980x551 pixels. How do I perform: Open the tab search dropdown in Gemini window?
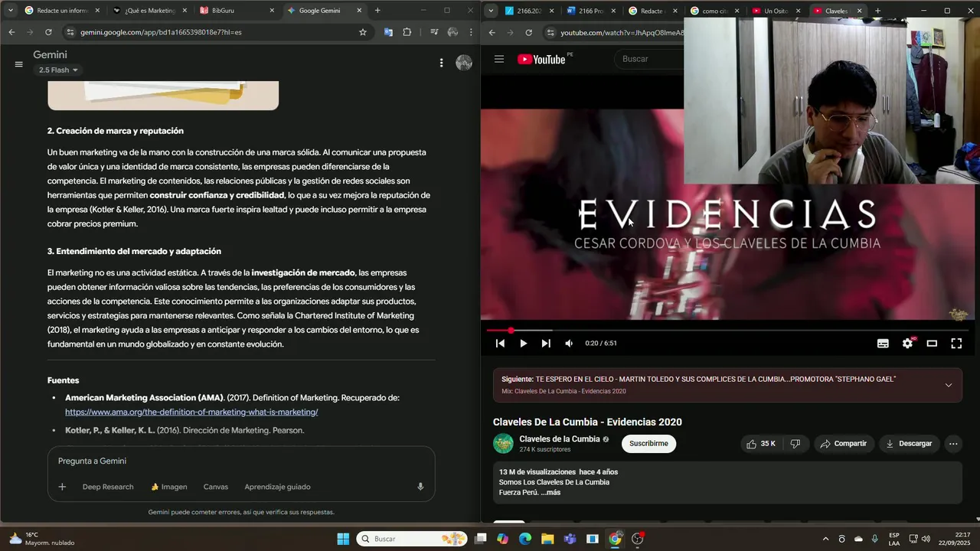pyautogui.click(x=10, y=11)
